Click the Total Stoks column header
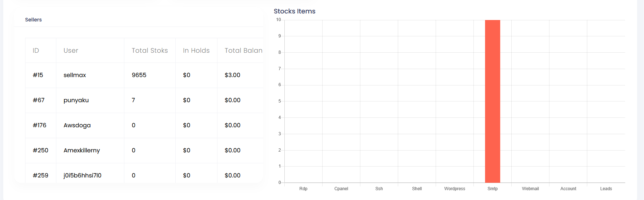The image size is (644, 200). point(149,51)
